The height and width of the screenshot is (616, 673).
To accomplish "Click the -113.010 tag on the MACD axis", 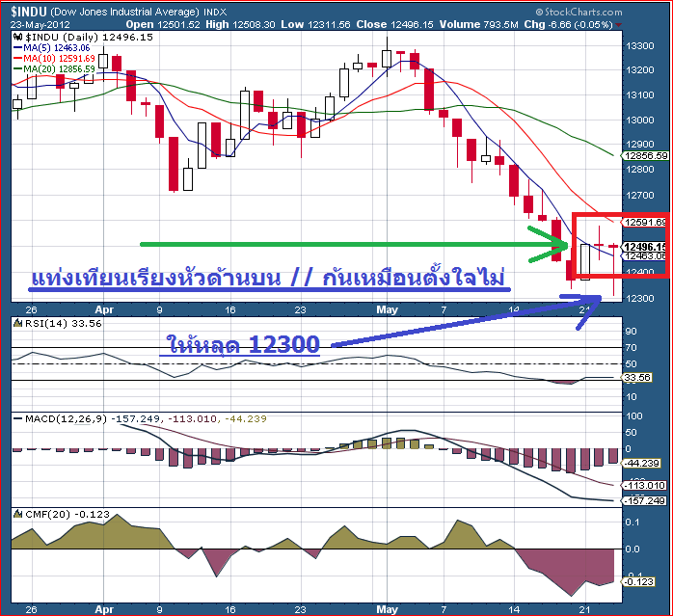I will click(x=644, y=486).
